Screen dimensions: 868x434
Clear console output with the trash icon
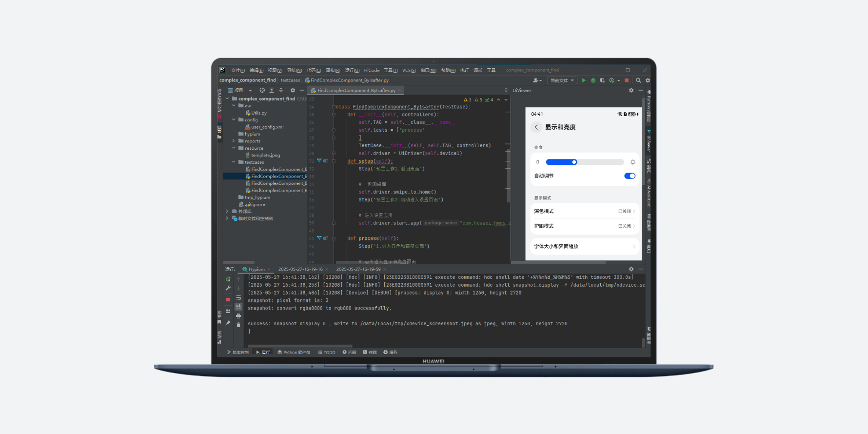coord(238,325)
